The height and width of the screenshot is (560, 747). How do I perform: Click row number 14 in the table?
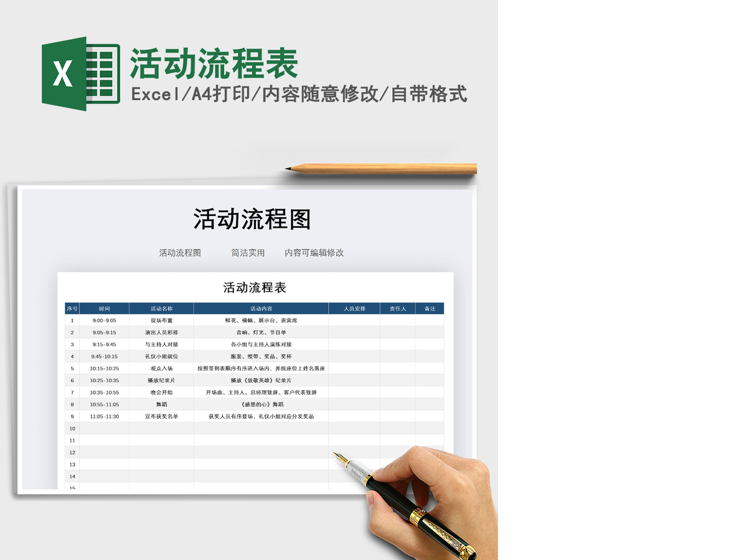(x=72, y=477)
